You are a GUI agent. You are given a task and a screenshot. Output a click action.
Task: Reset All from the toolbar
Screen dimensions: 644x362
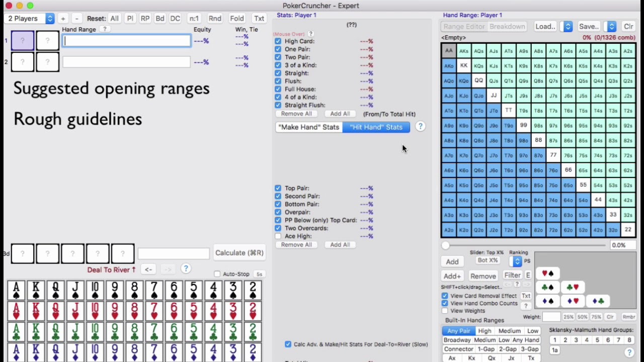pyautogui.click(x=114, y=19)
